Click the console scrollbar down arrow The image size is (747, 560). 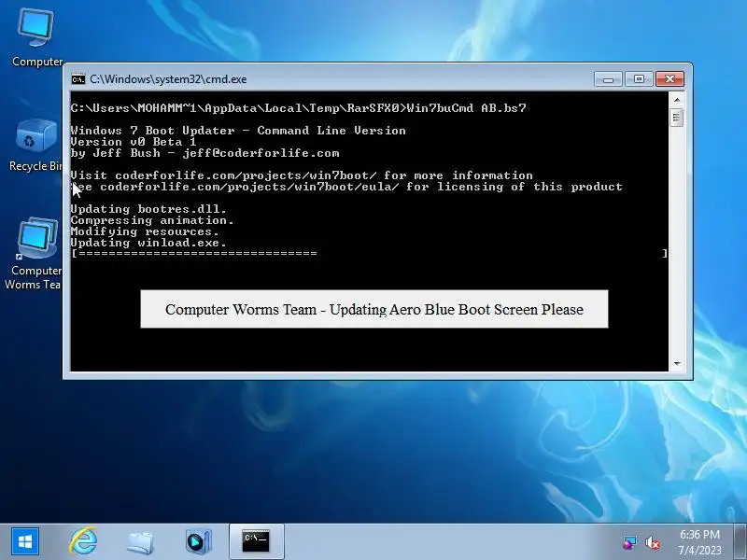coord(676,364)
